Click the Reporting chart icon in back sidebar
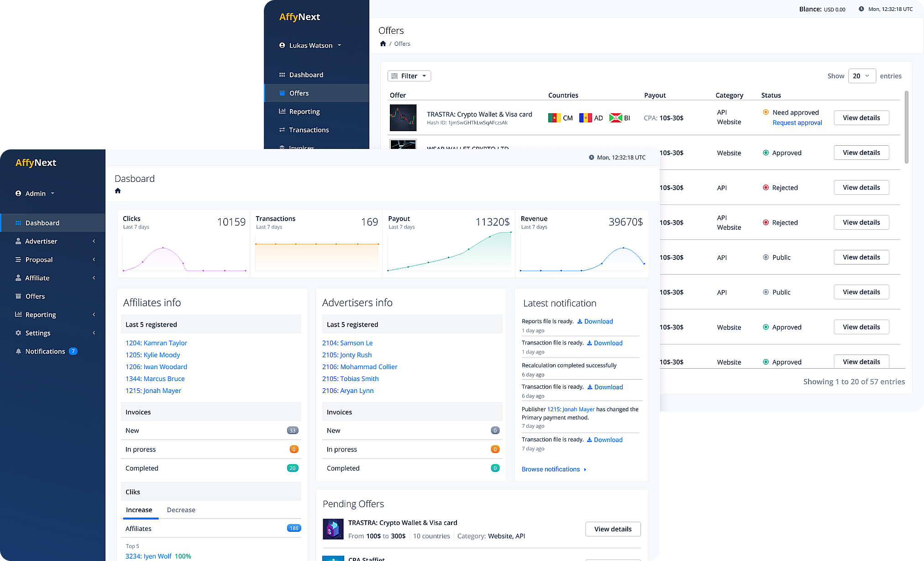 282,111
